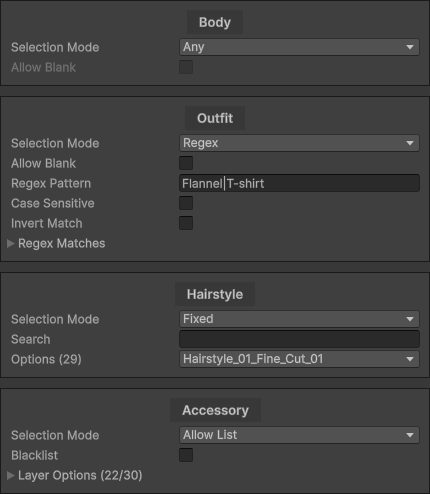Click the Blacklist label
430x494 pixels.
click(35, 455)
